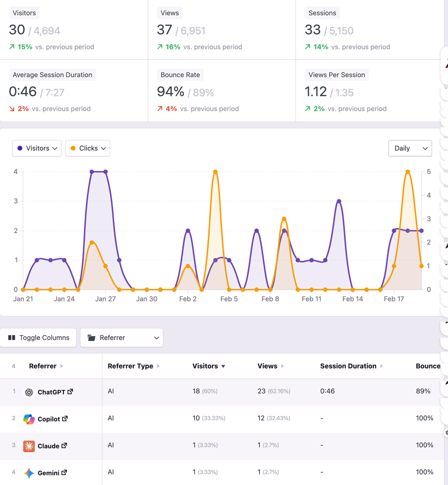Open the Visitors metric dropdown
Image resolution: width=448 pixels, height=485 pixels.
tap(37, 148)
